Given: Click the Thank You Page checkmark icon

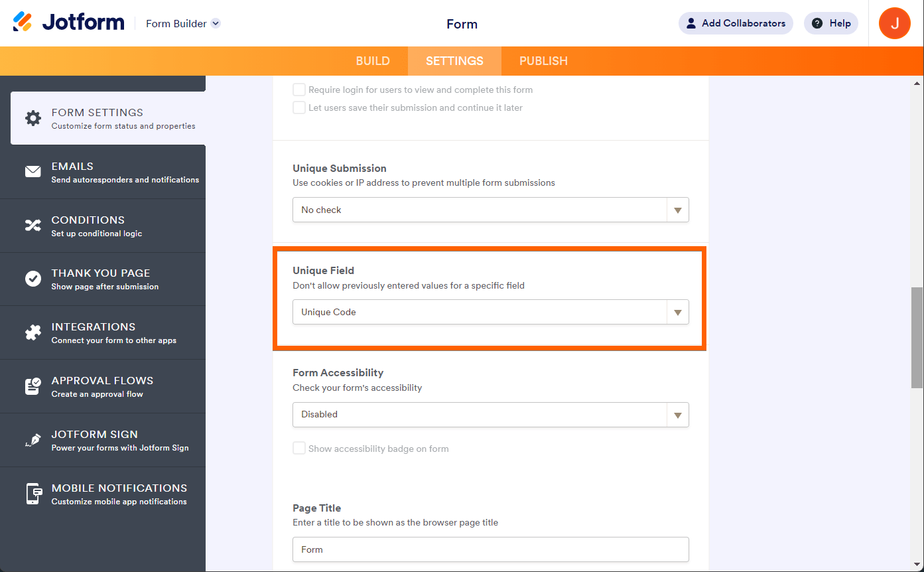Looking at the screenshot, I should 33,279.
